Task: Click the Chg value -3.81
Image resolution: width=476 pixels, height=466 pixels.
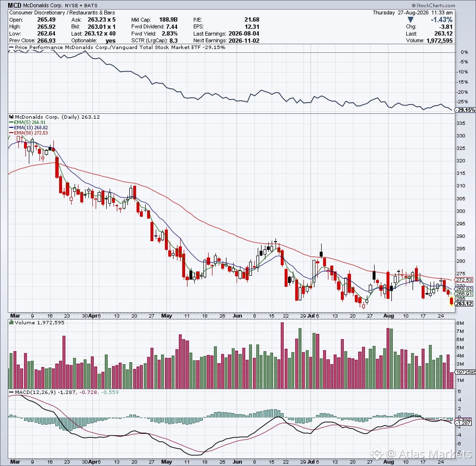Action: [446, 26]
